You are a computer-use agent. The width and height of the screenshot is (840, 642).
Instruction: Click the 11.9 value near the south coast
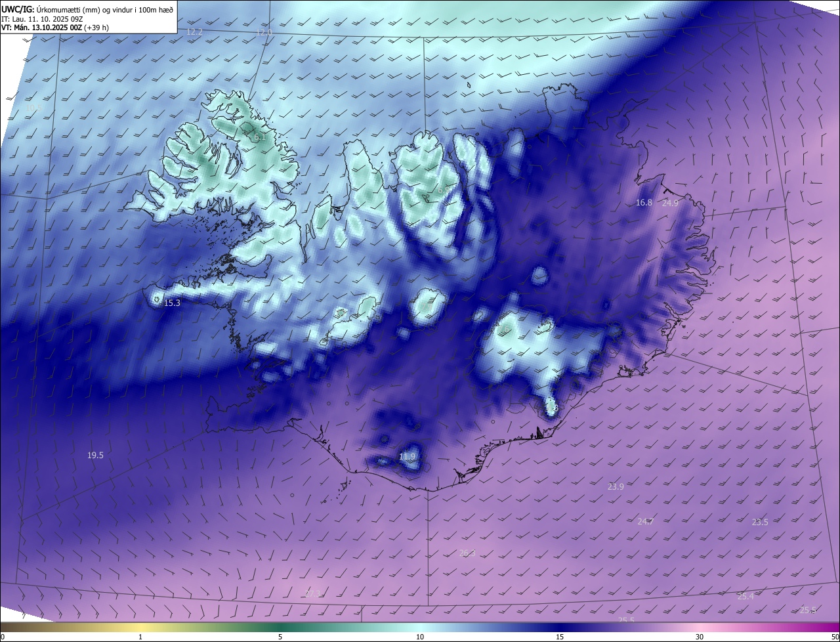pos(408,456)
